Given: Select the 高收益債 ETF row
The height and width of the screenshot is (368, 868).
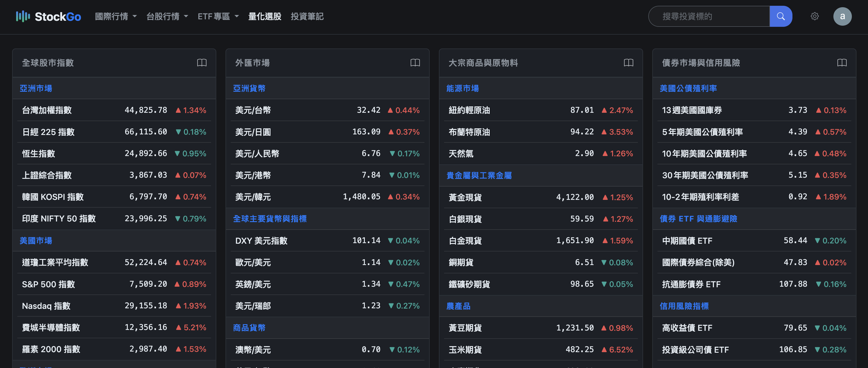Looking at the screenshot, I should click(x=754, y=328).
